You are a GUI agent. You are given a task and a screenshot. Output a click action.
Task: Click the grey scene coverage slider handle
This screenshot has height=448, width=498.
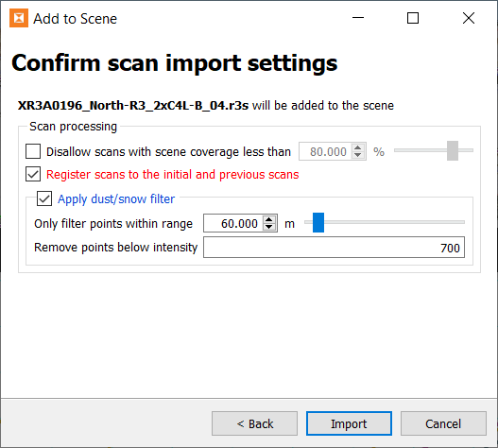[453, 150]
